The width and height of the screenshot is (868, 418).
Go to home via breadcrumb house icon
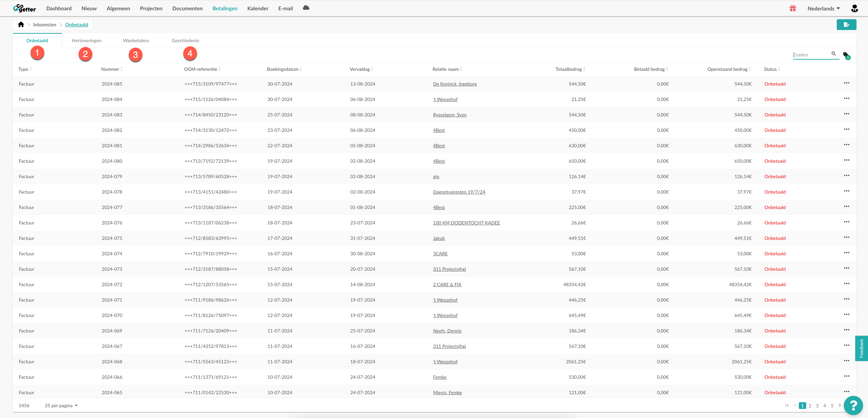[x=21, y=25]
